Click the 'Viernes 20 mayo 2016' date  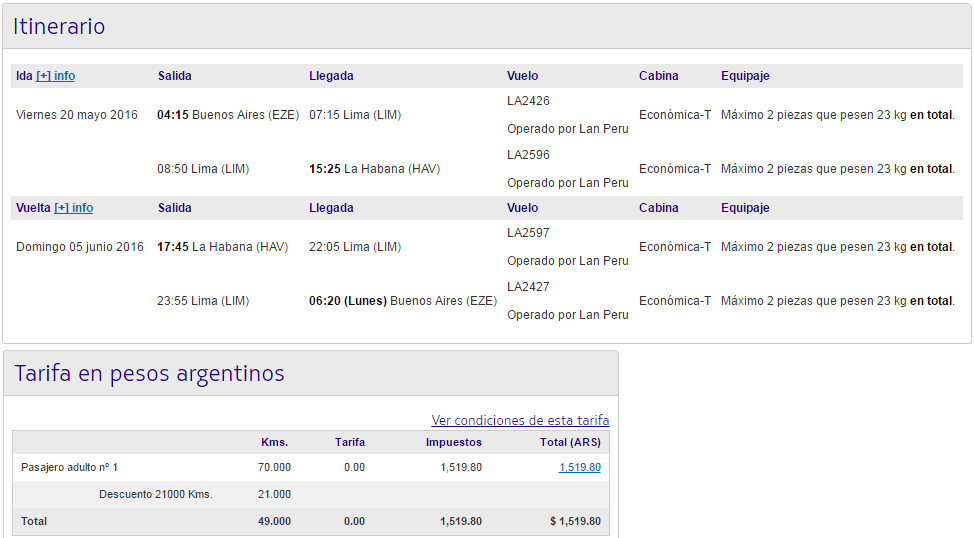click(x=77, y=115)
